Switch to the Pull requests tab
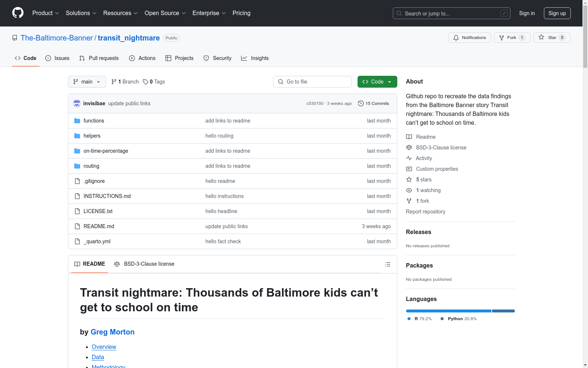 (x=99, y=58)
